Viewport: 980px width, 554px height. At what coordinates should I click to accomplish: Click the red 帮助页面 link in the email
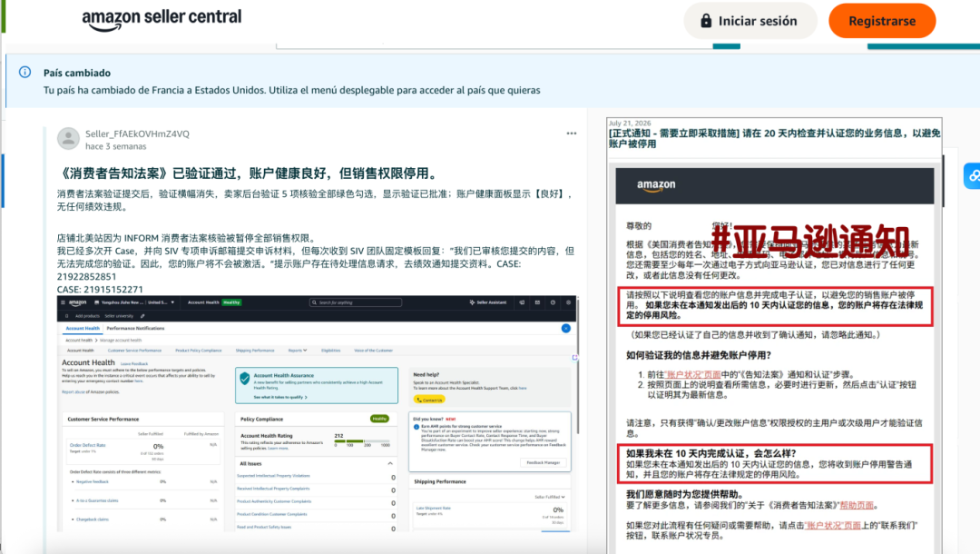click(x=857, y=505)
